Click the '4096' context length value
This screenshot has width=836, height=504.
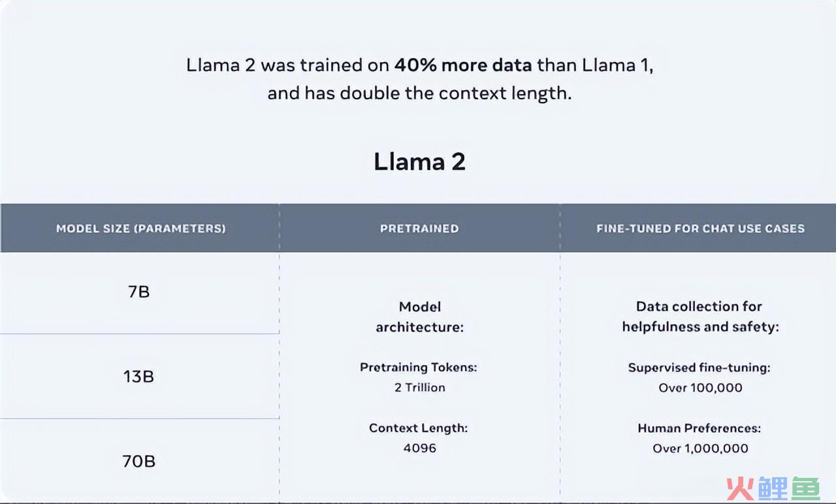coord(419,449)
